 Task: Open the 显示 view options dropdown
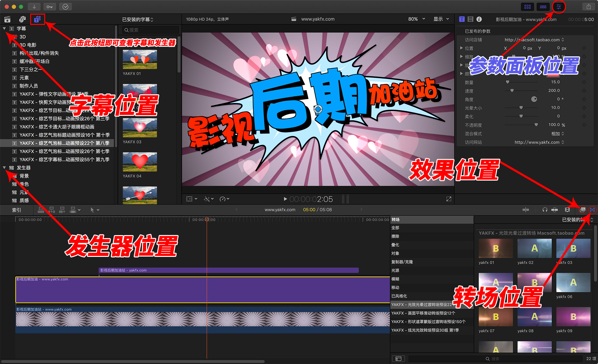pyautogui.click(x=441, y=19)
